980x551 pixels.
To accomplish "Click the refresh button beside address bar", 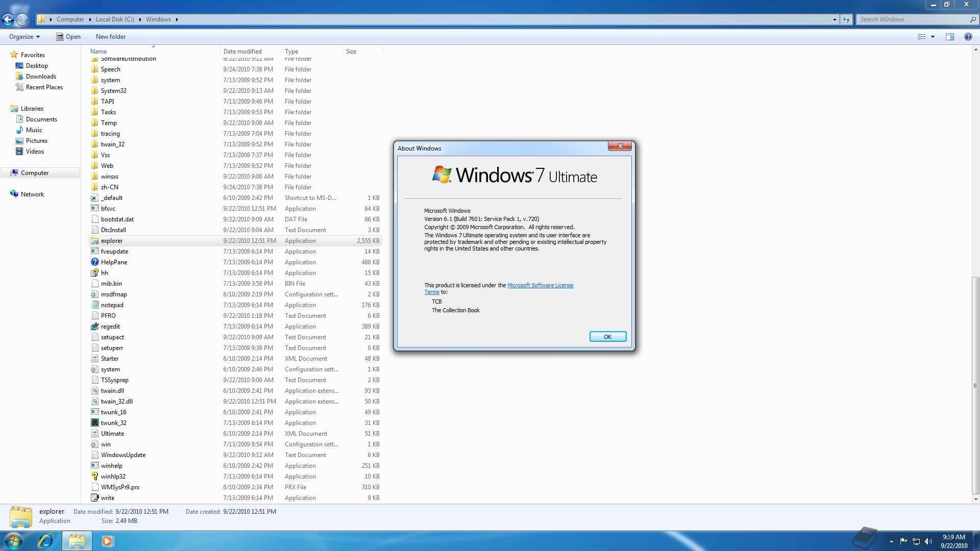I will tap(846, 19).
